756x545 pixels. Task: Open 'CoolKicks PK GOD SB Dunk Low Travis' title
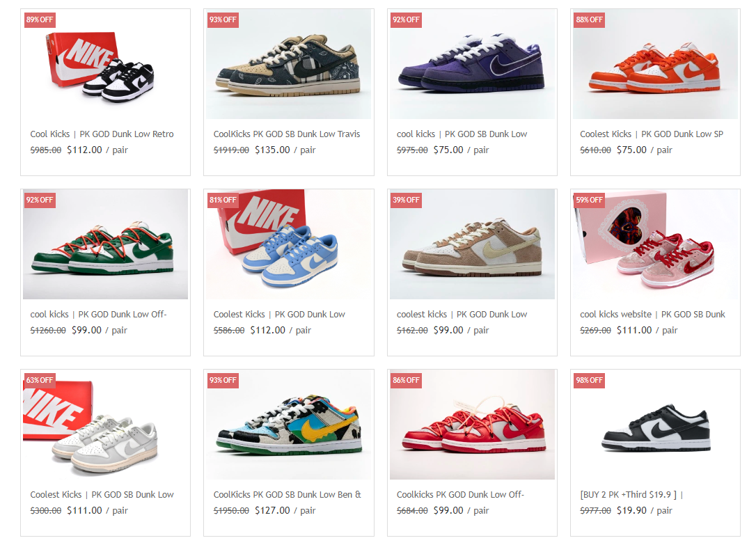pos(287,134)
